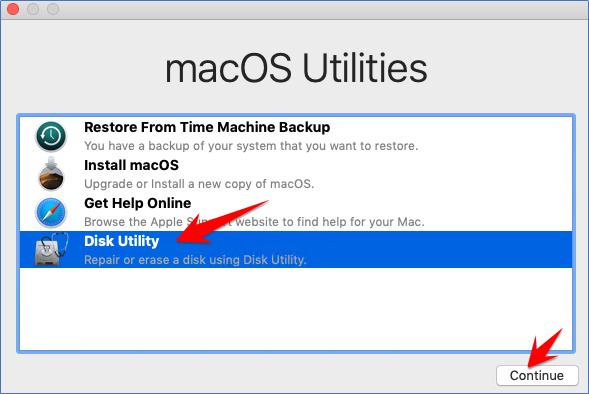589x394 pixels.
Task: Click the Continue button
Action: (537, 375)
